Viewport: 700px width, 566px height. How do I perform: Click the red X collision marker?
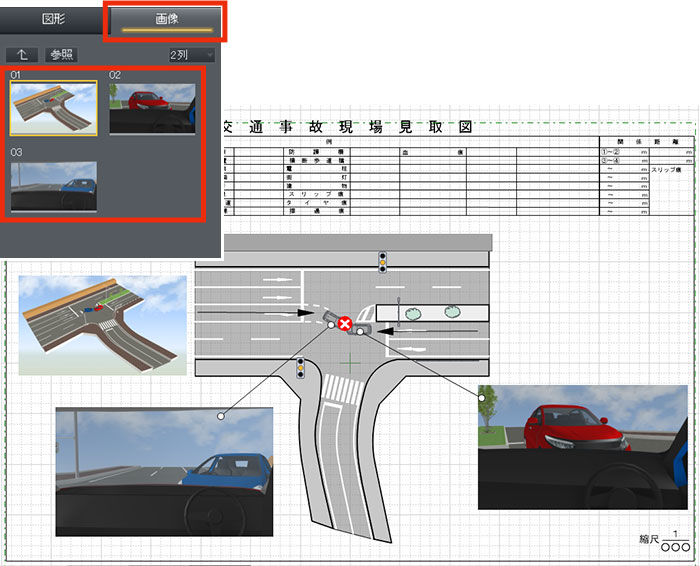pos(345,324)
